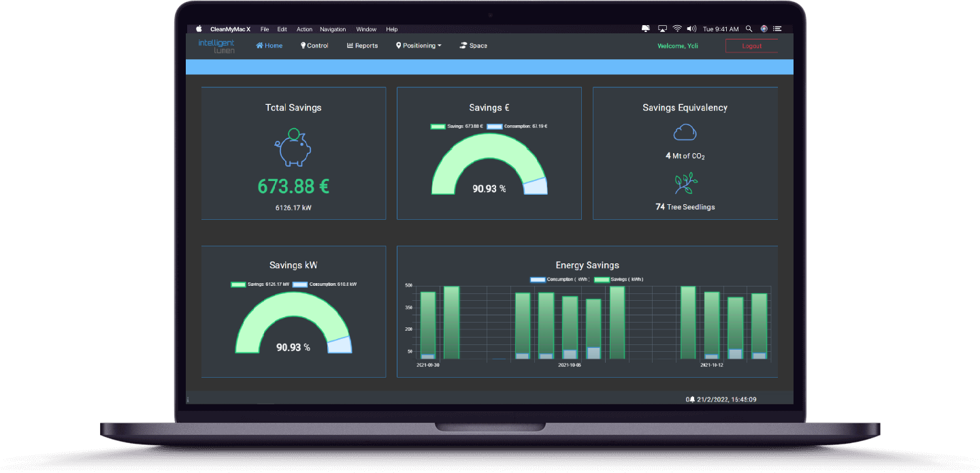Screen dimensions: 980x473
Task: Toggle Savings legend in Savings € chart
Action: [x=457, y=126]
